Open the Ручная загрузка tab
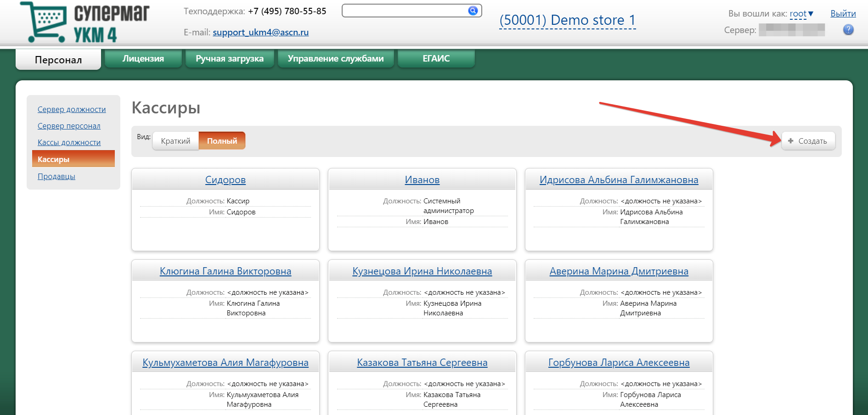The width and height of the screenshot is (868, 415). tap(230, 59)
